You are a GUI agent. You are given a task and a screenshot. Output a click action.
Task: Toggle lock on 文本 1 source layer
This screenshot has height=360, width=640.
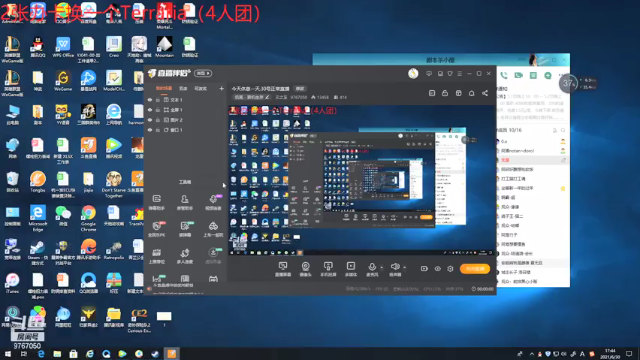pos(158,100)
